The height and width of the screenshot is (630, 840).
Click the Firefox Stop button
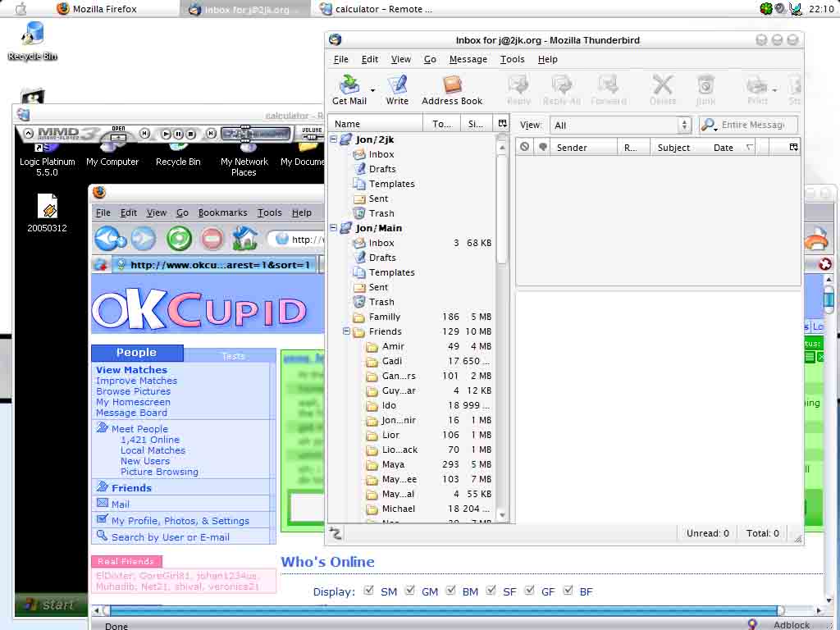click(212, 239)
